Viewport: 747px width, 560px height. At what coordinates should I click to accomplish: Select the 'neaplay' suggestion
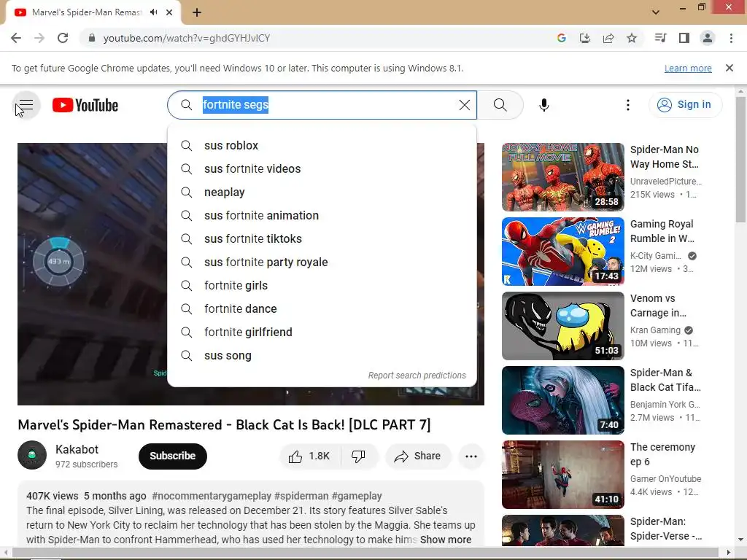tap(322, 192)
